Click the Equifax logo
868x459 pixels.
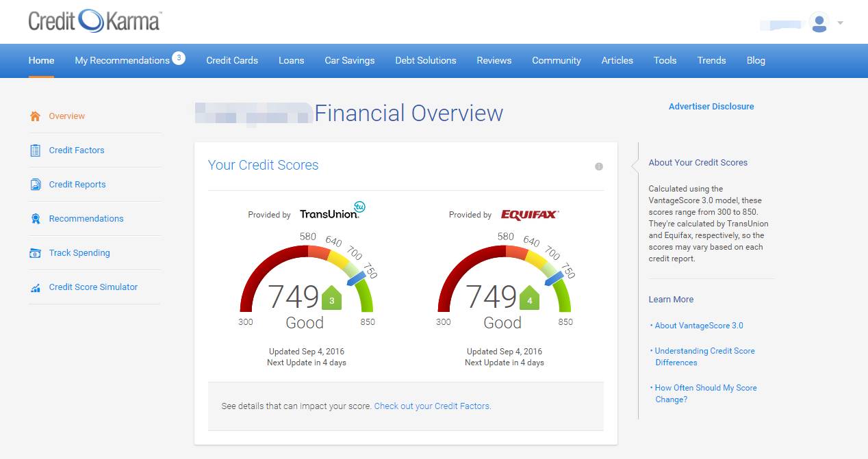point(530,214)
